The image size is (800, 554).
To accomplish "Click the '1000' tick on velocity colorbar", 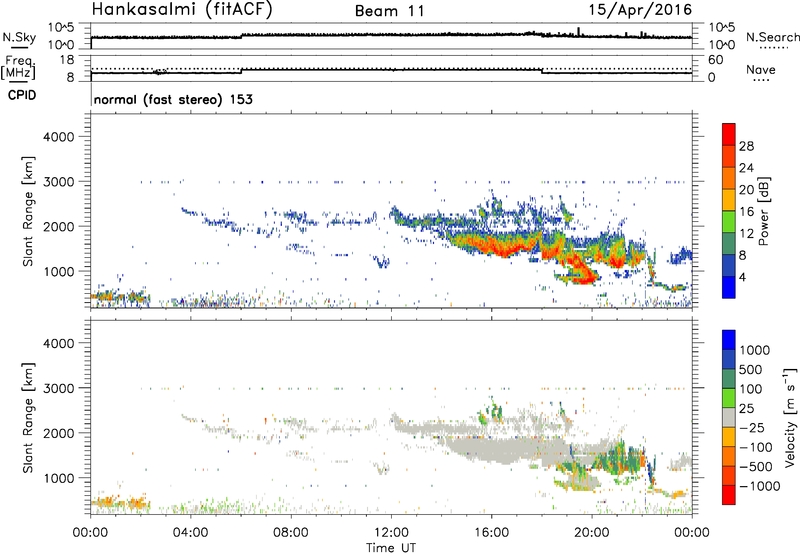I will (754, 350).
